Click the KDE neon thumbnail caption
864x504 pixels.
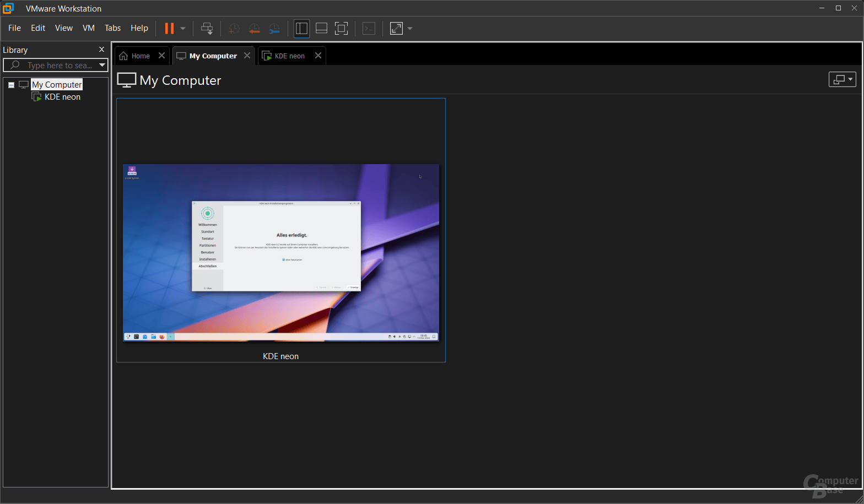coord(281,356)
